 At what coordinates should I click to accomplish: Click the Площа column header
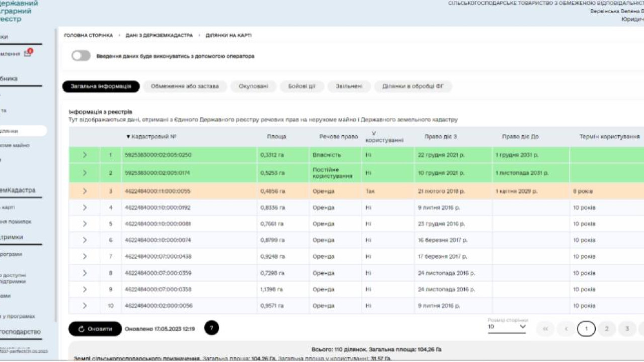(x=277, y=137)
